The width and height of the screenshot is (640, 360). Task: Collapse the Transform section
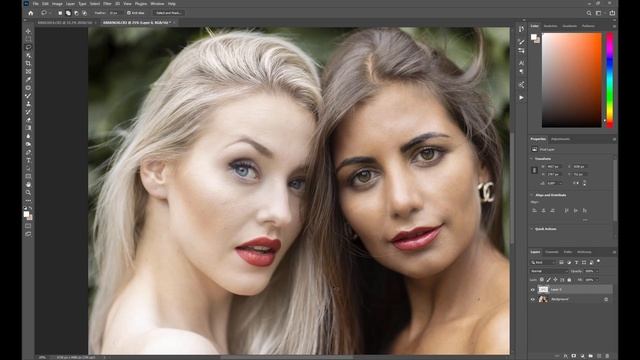click(x=532, y=159)
